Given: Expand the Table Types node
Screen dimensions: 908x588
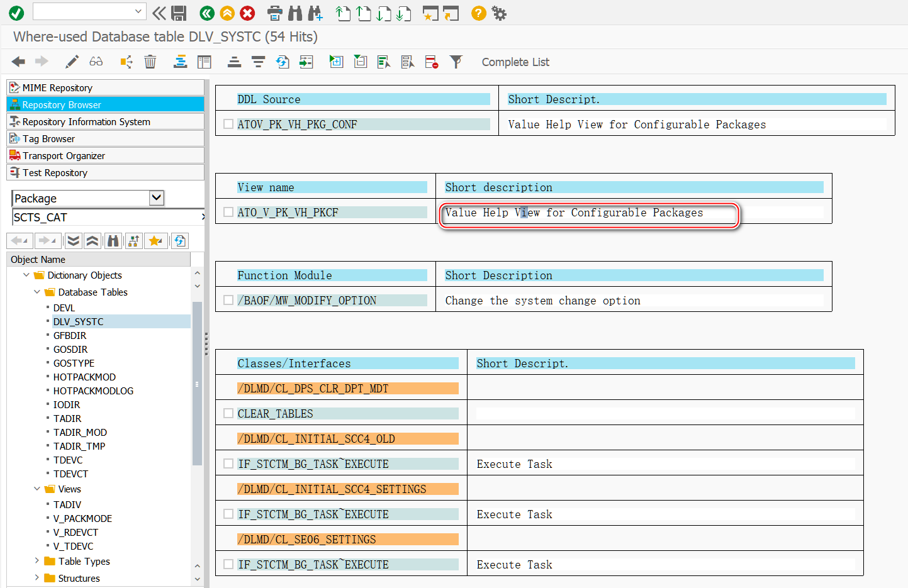Looking at the screenshot, I should (x=36, y=561).
